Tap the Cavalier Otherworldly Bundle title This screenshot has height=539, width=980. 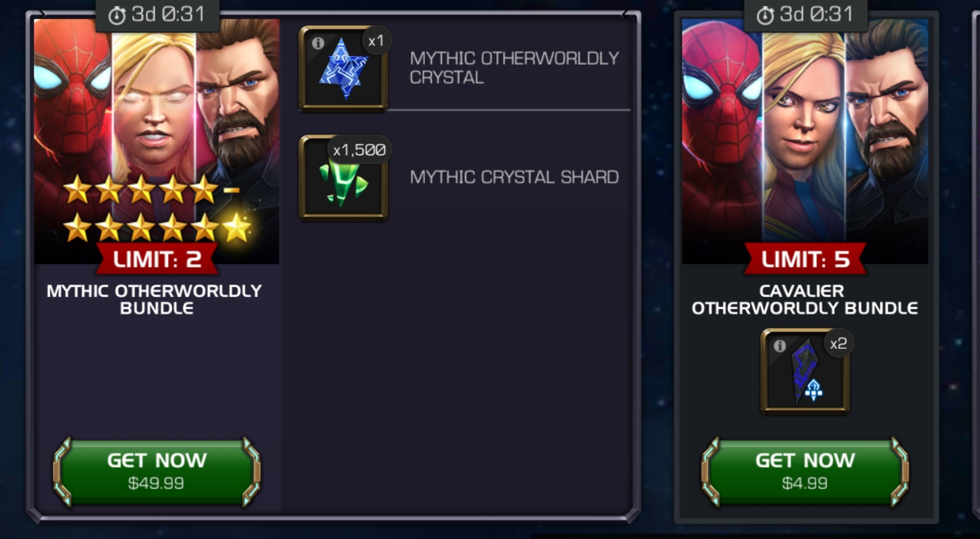805,299
